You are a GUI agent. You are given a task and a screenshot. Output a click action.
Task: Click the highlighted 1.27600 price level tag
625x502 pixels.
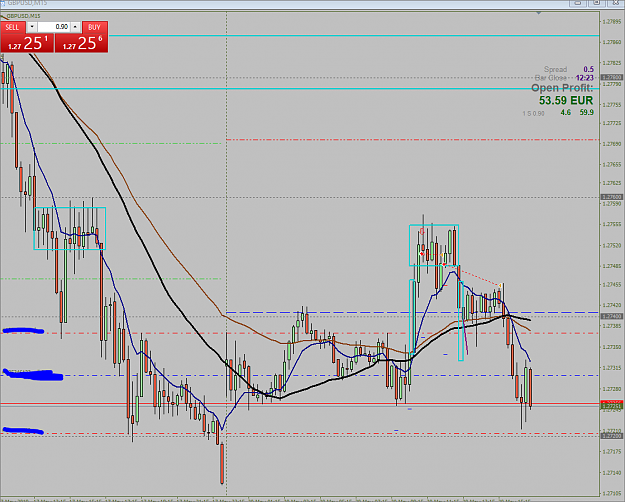tap(611, 197)
